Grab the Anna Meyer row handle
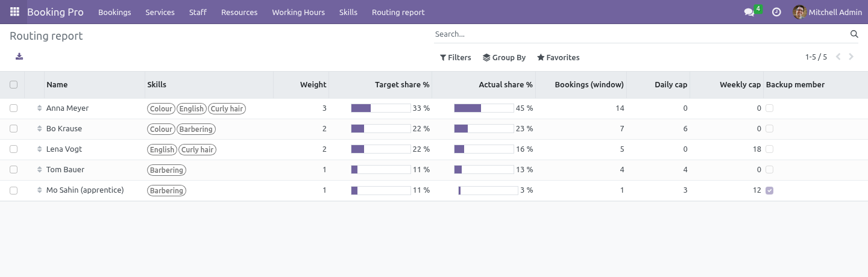Viewport: 868px width, 277px height. click(x=39, y=108)
